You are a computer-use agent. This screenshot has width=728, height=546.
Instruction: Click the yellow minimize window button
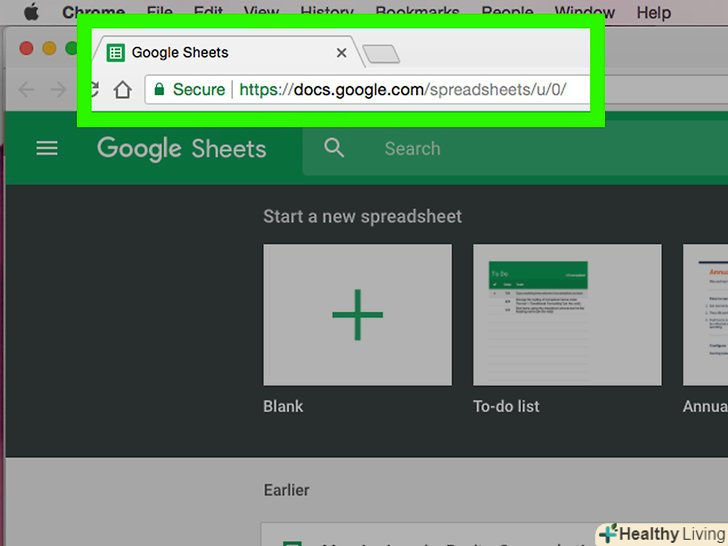tap(49, 48)
